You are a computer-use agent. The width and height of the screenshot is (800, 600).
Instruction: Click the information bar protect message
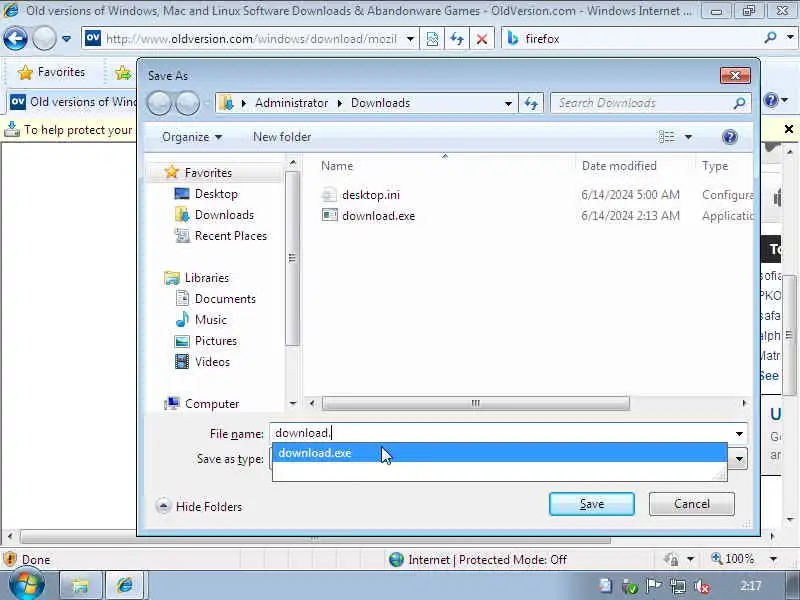pyautogui.click(x=78, y=130)
